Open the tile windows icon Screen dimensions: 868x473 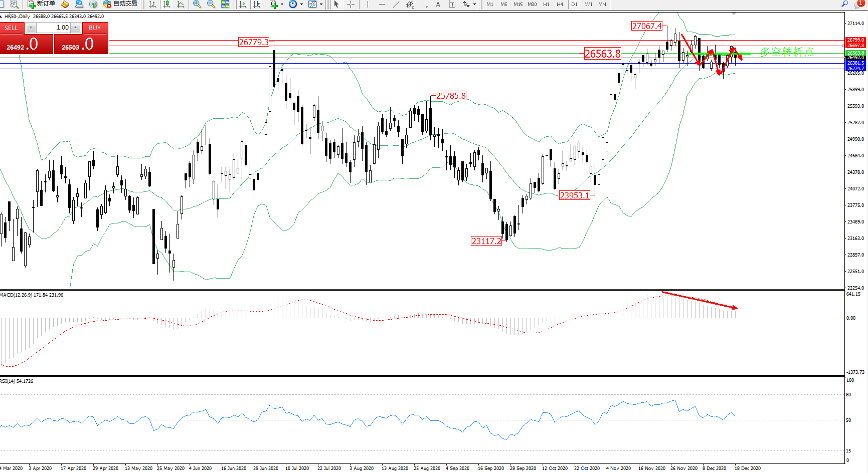click(x=225, y=4)
